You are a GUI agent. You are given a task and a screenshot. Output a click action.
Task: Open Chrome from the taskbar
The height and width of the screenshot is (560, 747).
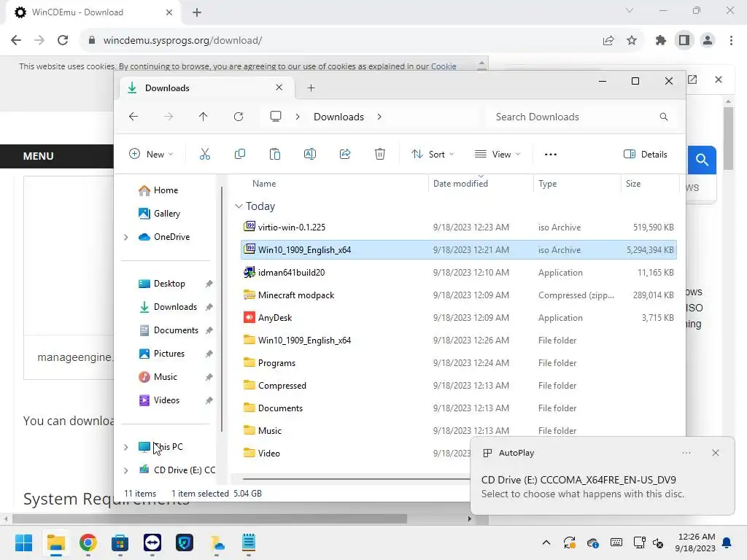[x=88, y=542]
